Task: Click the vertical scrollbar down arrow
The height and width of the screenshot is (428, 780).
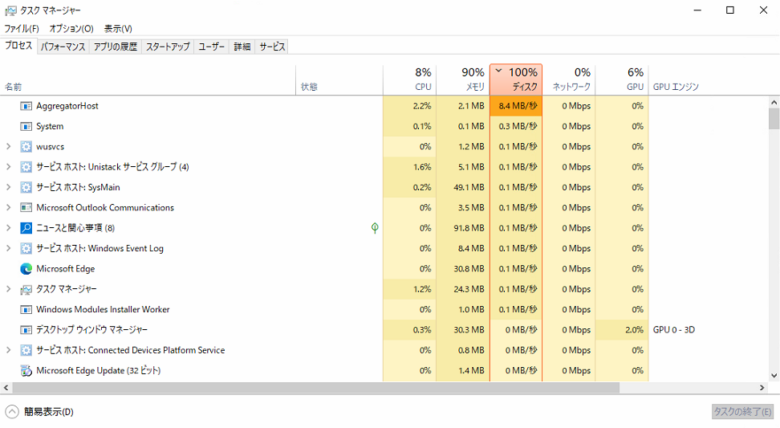Action: click(774, 376)
